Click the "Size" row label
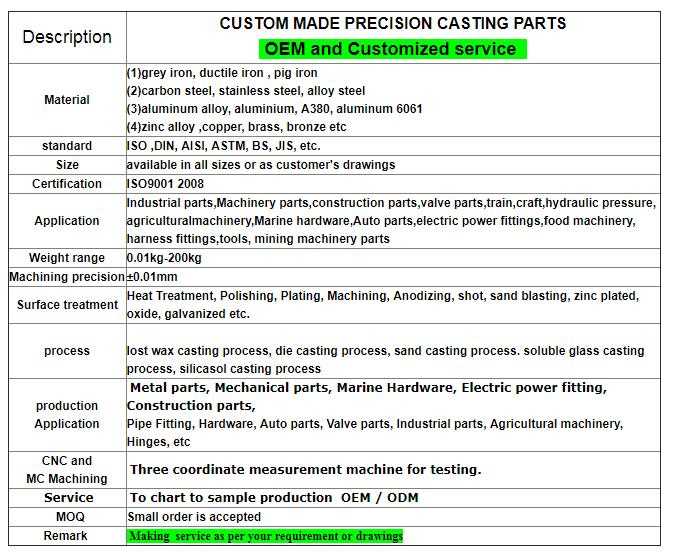 pos(67,165)
